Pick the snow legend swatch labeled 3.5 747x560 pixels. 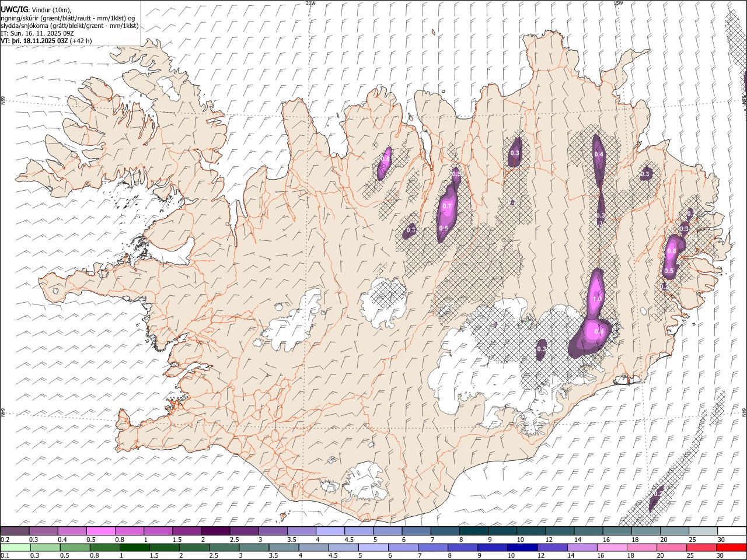(x=302, y=531)
